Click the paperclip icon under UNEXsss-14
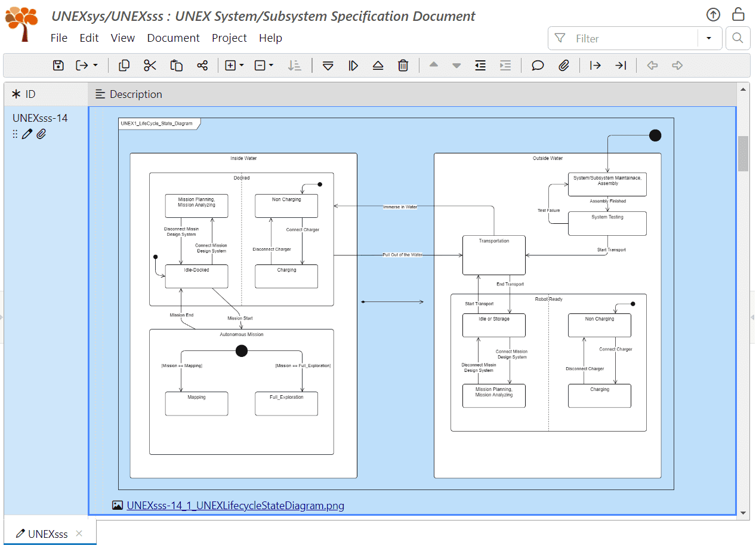 [x=41, y=134]
